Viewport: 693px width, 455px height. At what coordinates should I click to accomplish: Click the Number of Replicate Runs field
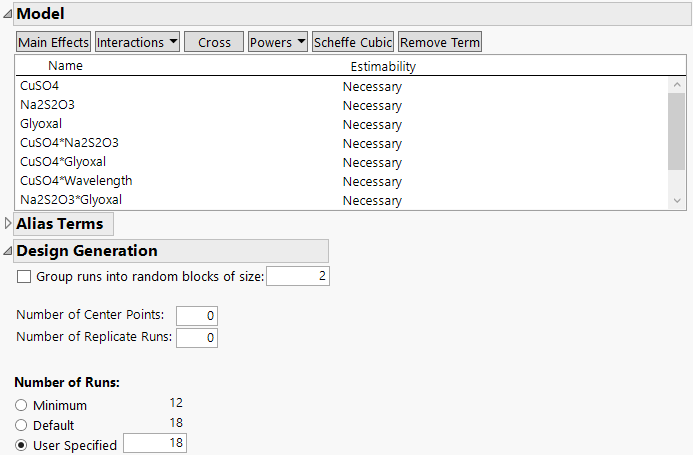[x=196, y=338]
